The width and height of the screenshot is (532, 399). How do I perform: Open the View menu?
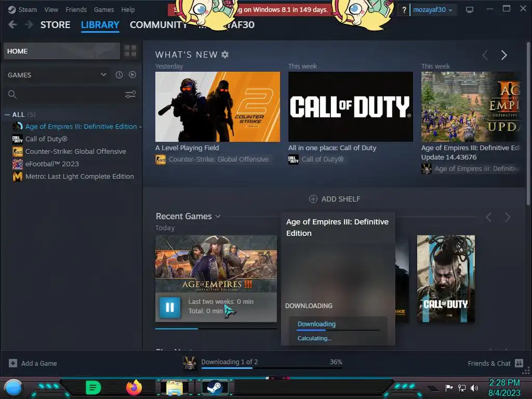(51, 9)
